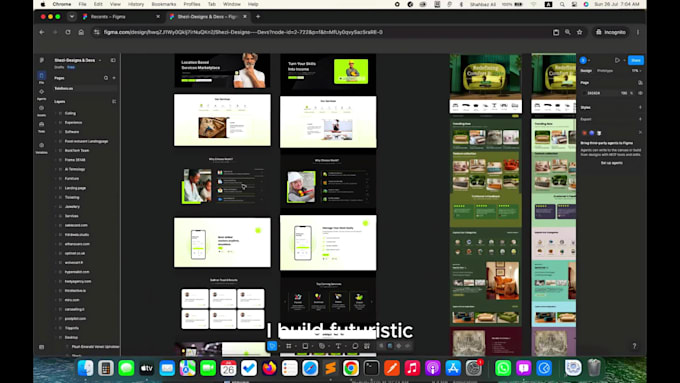Open zoom percentage dropdown in right panel
Viewport: 680px width, 383px height.
pyautogui.click(x=637, y=70)
